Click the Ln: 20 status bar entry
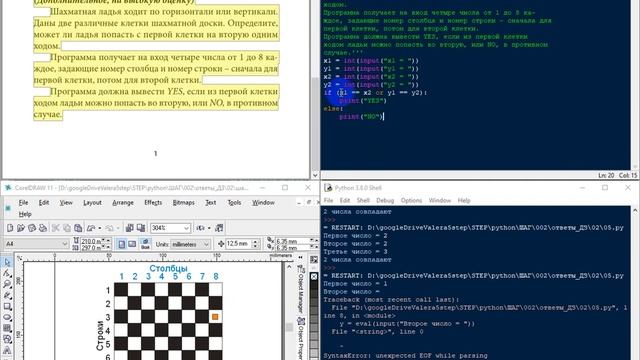Viewport: 640px width, 360px height. click(606, 175)
